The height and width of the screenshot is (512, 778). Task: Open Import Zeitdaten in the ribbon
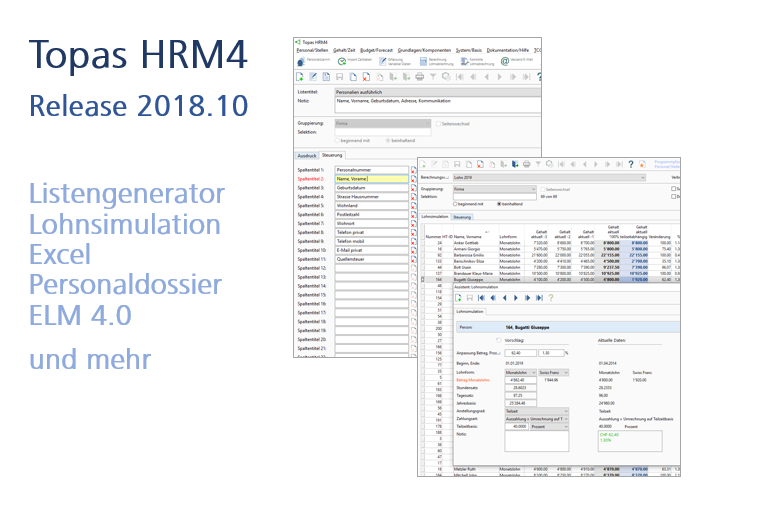tap(354, 61)
